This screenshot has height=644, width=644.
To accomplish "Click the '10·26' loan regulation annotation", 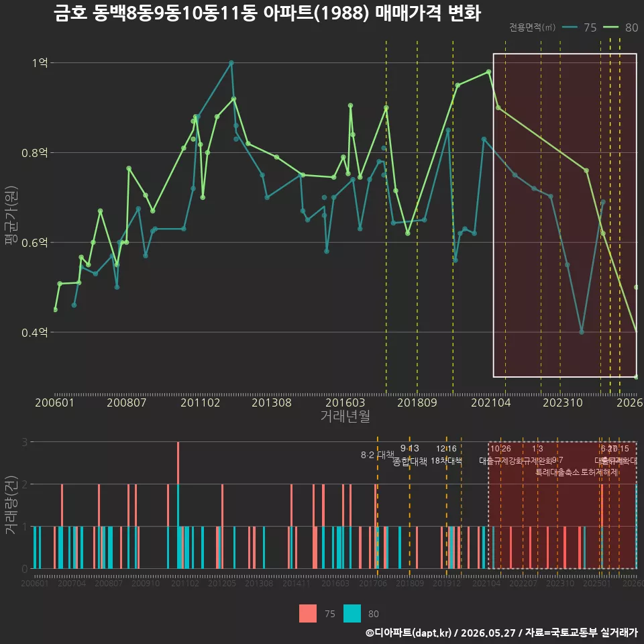I will [x=500, y=449].
